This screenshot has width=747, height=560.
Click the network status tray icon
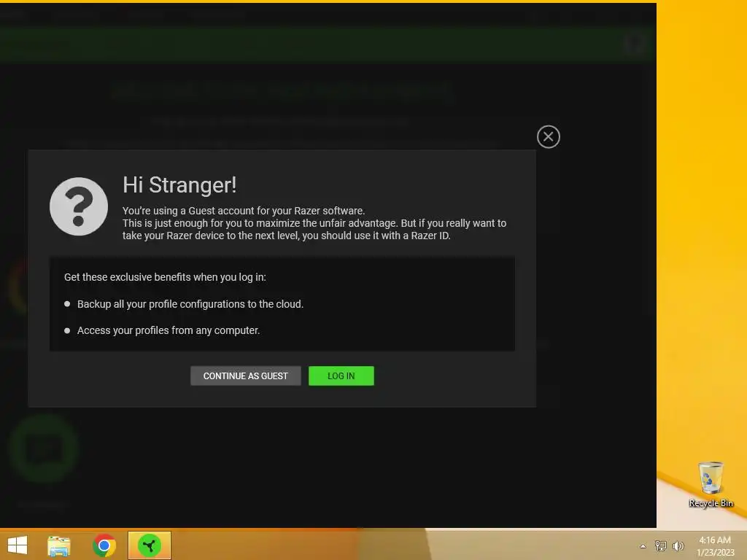click(661, 545)
